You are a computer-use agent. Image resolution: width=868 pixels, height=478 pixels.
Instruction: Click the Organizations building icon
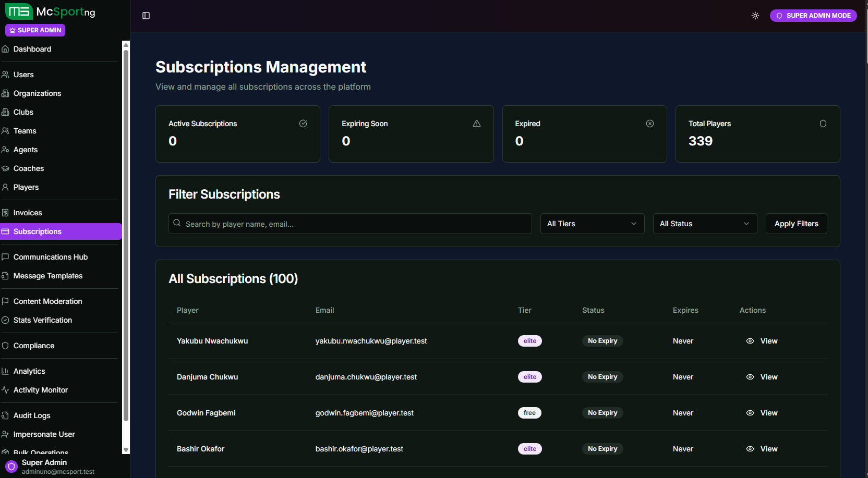[x=5, y=93]
